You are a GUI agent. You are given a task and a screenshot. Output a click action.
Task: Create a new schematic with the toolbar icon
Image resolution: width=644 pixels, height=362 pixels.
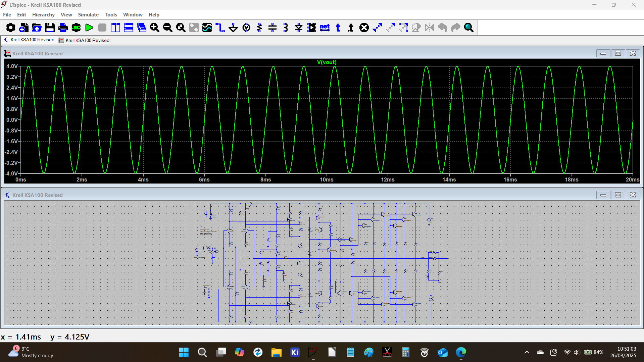(x=23, y=28)
